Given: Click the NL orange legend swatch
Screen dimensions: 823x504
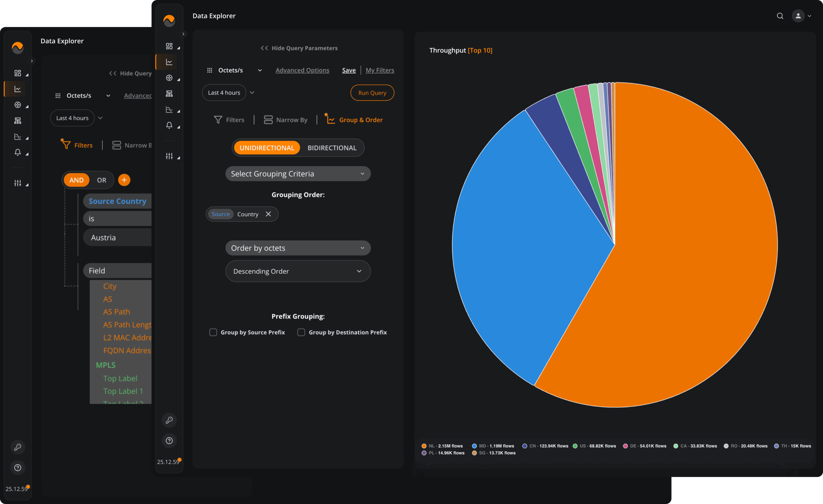Looking at the screenshot, I should 424,446.
